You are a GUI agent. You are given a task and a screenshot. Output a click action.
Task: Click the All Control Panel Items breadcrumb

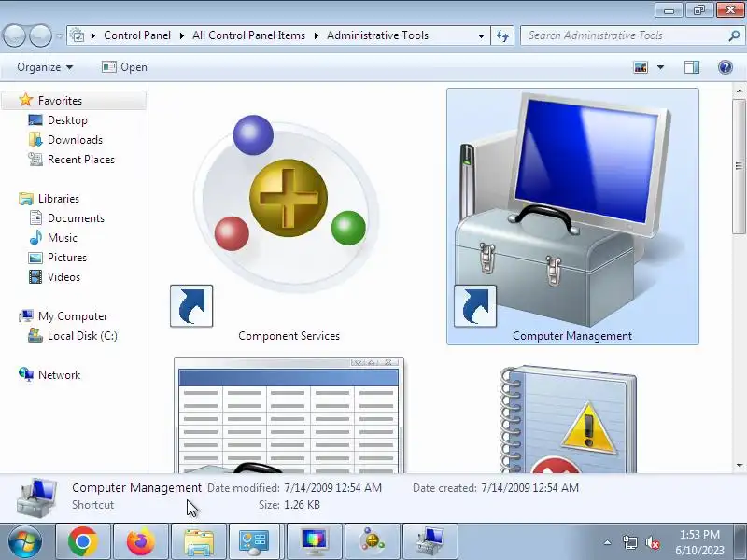(x=248, y=35)
